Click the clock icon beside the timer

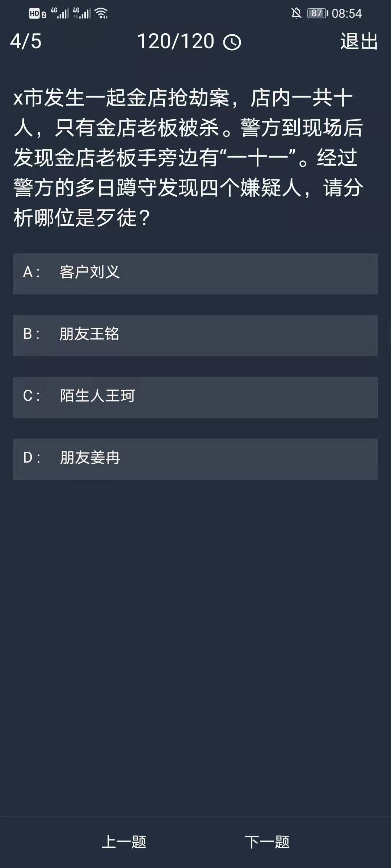(x=232, y=42)
